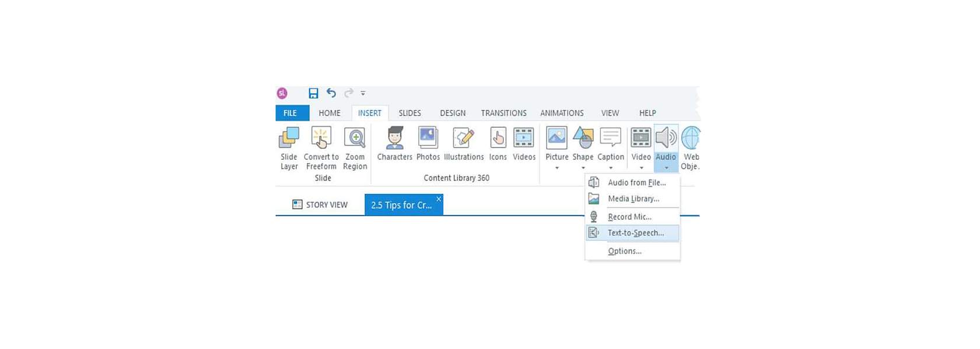The image size is (980, 349).
Task: Open the Characters content library
Action: [x=394, y=144]
